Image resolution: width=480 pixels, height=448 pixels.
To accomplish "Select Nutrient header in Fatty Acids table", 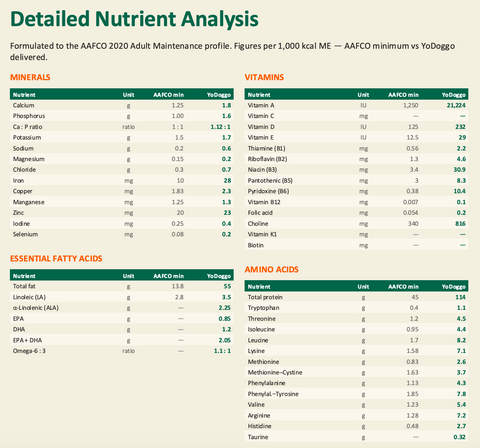I will [24, 276].
